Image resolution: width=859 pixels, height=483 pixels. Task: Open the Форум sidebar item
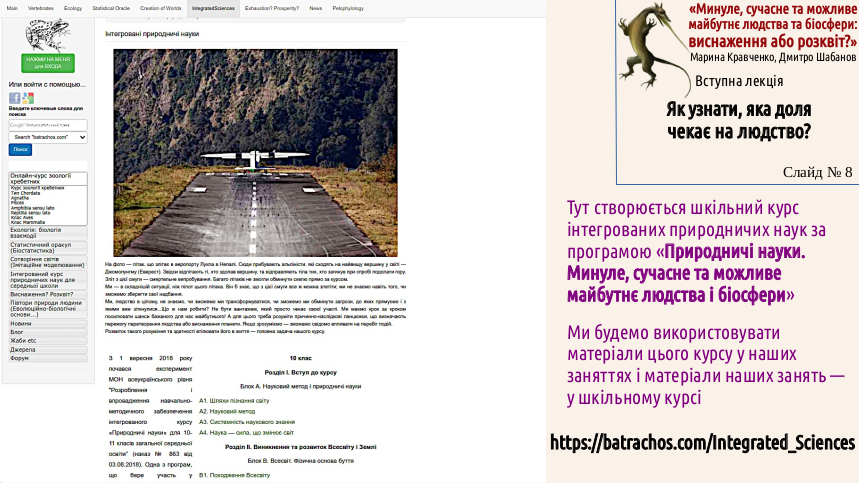(x=20, y=357)
